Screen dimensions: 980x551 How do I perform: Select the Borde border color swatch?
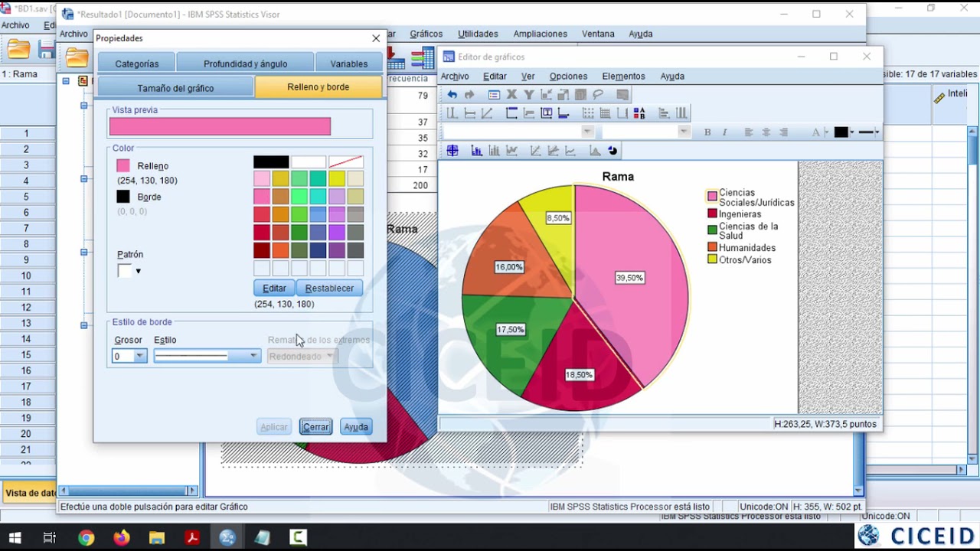click(123, 197)
